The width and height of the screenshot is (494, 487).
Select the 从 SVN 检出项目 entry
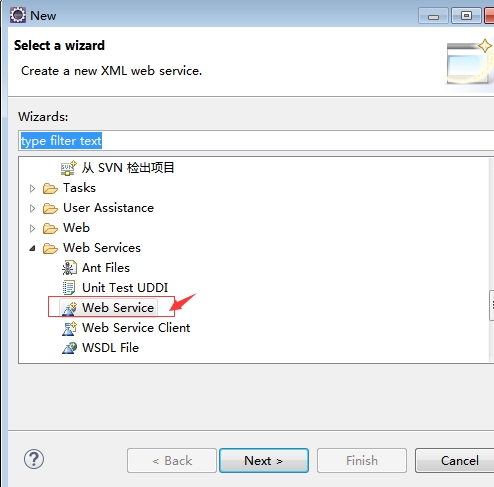tap(128, 168)
